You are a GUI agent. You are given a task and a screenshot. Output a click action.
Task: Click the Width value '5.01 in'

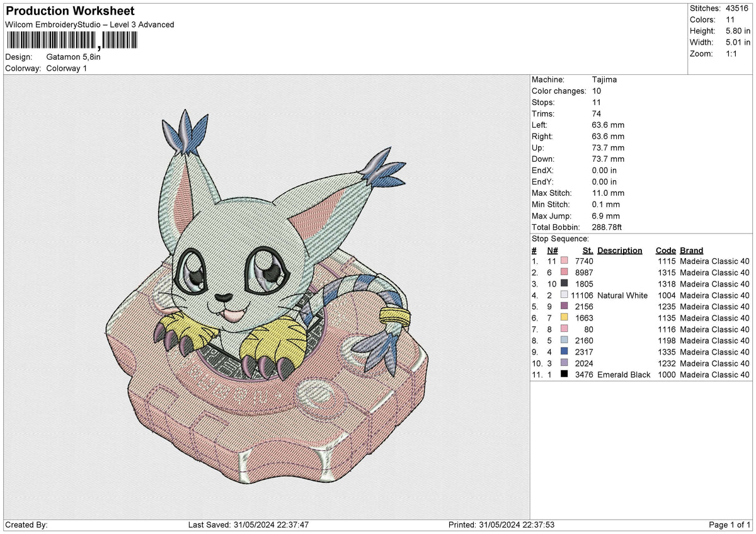pyautogui.click(x=738, y=42)
